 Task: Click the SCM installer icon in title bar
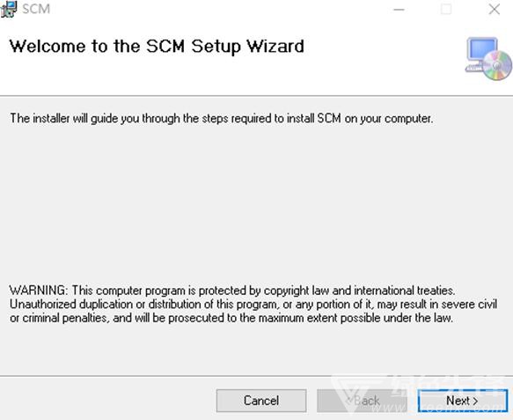(x=9, y=9)
